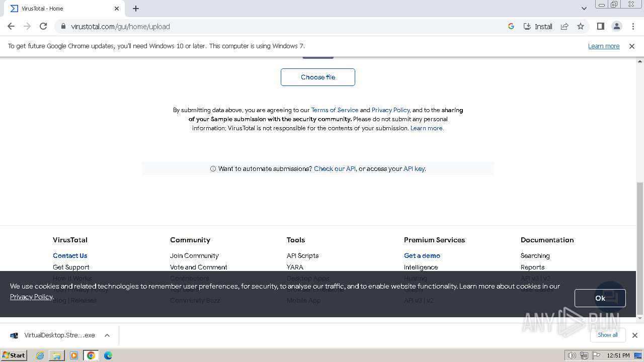Open Get Support footer link
The width and height of the screenshot is (644, 362).
click(71, 267)
